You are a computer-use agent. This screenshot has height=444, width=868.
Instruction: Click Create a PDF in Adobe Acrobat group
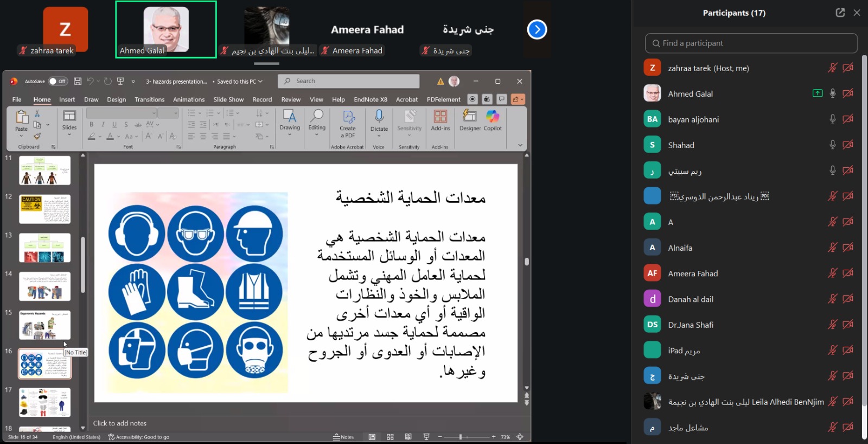[348, 123]
